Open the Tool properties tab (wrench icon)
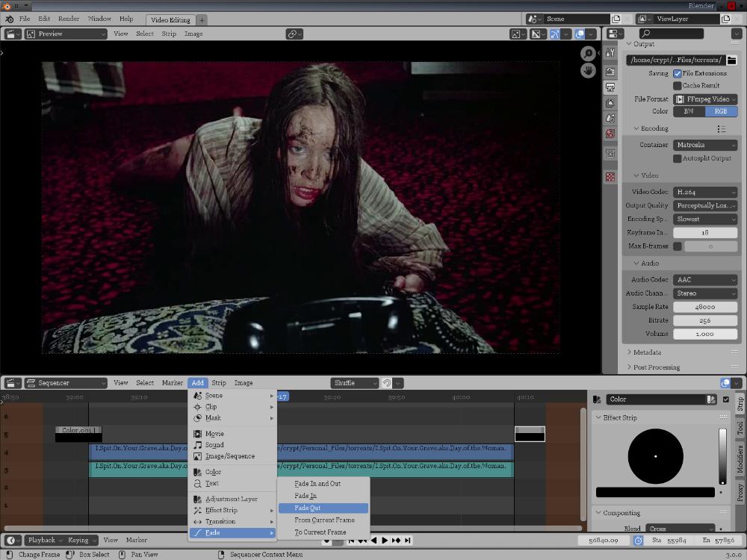Image resolution: width=747 pixels, height=560 pixels. 610,53
